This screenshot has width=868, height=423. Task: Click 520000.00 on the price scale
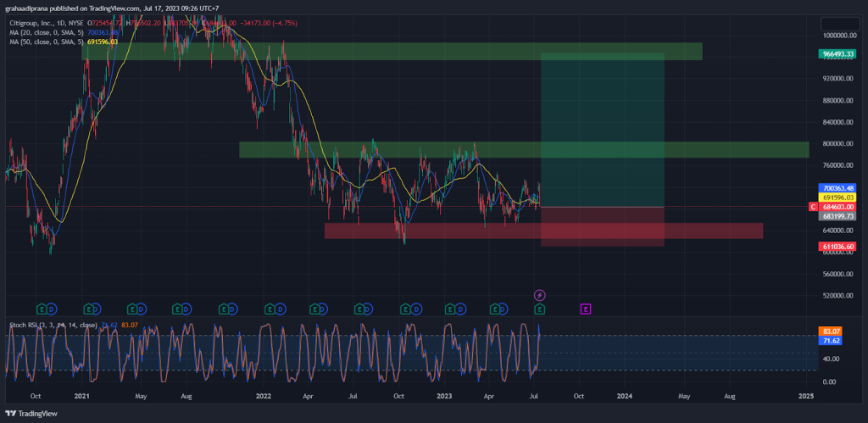point(838,296)
